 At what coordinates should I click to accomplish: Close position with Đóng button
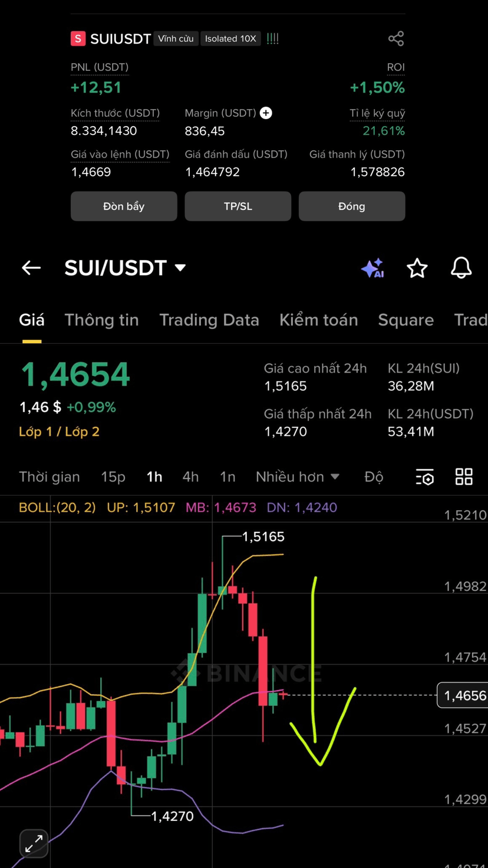352,206
